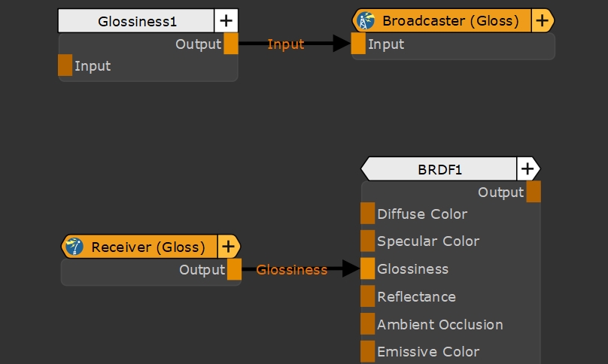Click Emissive Color input port
Viewport: 608px width, 364px height.
tap(367, 351)
